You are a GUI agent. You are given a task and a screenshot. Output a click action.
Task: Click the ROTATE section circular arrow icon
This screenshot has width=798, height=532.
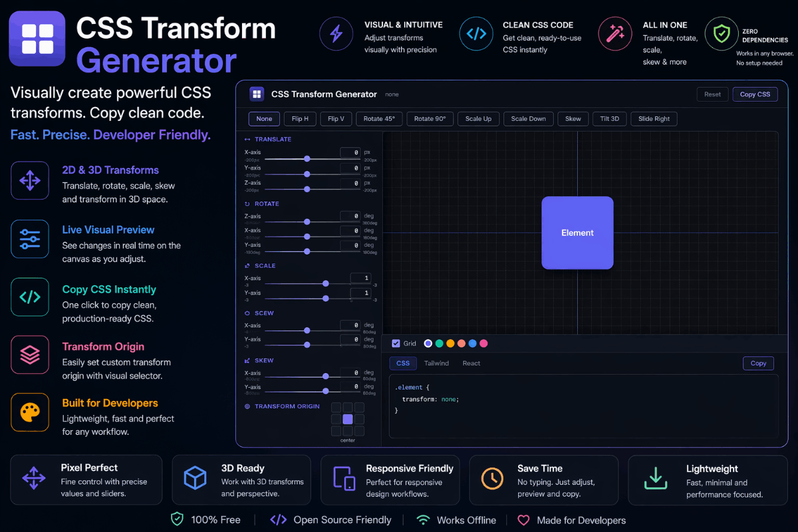click(x=247, y=204)
